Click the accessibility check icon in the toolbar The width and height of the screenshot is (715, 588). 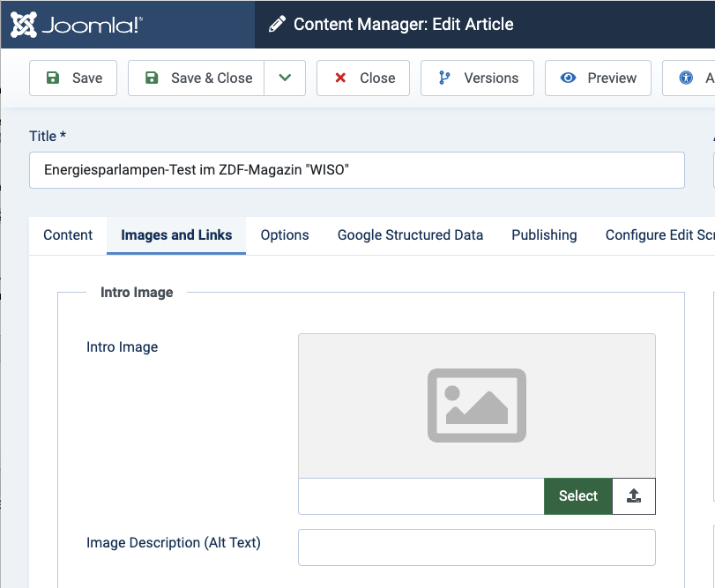pyautogui.click(x=689, y=78)
